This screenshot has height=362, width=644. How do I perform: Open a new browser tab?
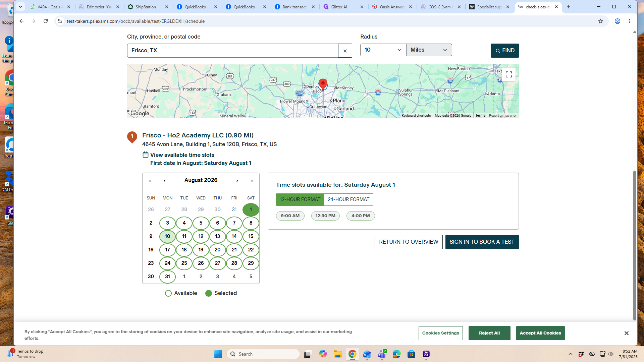point(569,7)
